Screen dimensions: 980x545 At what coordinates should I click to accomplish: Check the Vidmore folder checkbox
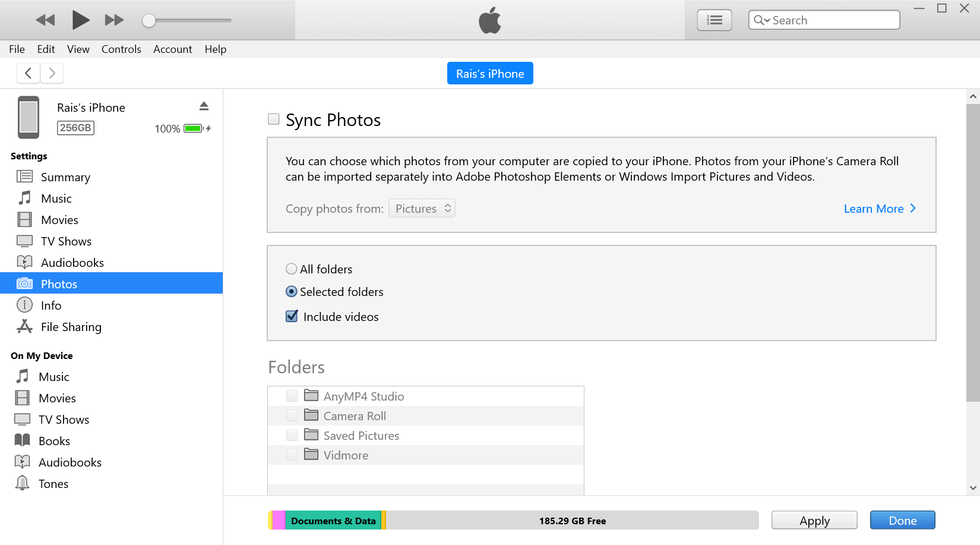(x=292, y=455)
